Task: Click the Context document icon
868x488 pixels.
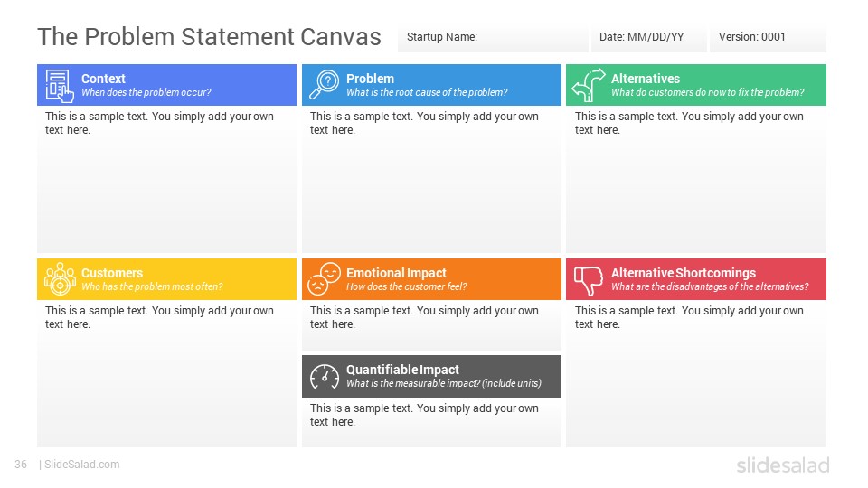Action: 60,85
